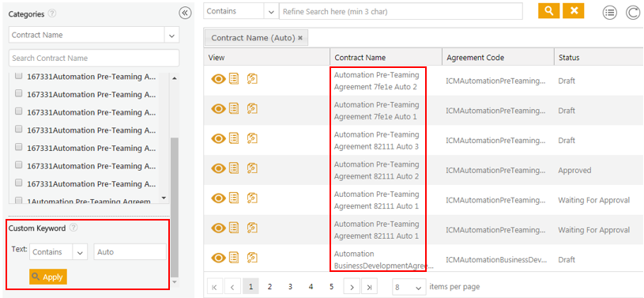Select page 3 in pagination

coord(290,287)
